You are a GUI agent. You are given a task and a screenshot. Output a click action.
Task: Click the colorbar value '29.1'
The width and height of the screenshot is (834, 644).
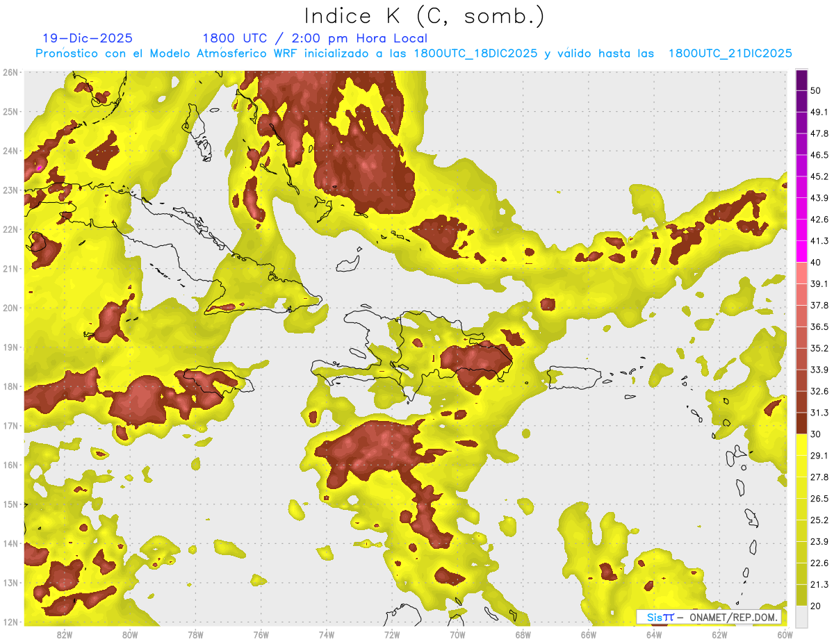pos(819,456)
